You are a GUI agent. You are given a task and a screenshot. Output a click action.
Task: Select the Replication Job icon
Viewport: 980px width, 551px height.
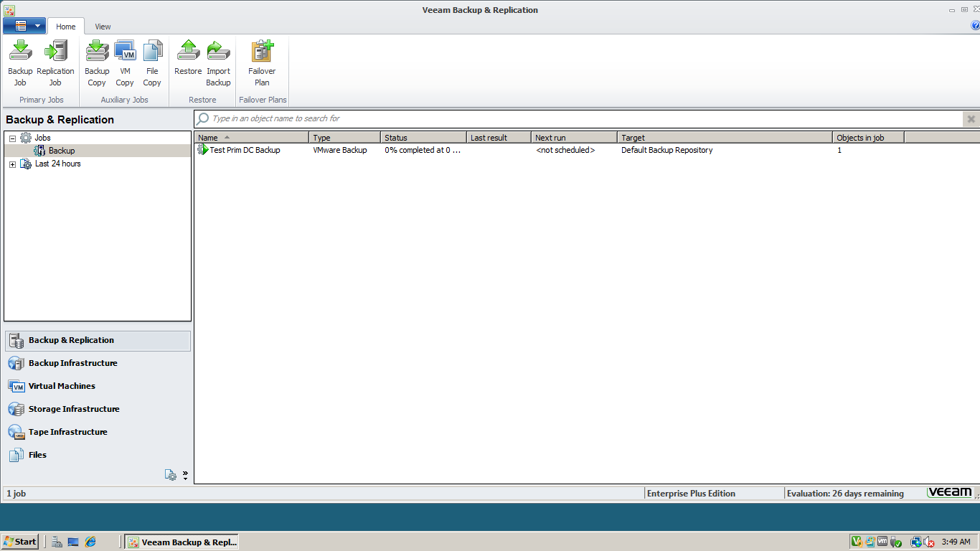click(55, 61)
